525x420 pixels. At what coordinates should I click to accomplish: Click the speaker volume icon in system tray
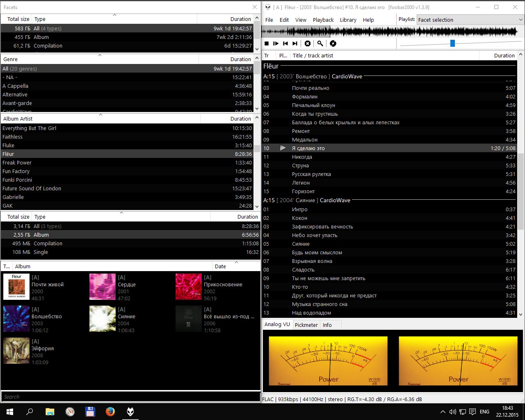click(452, 411)
